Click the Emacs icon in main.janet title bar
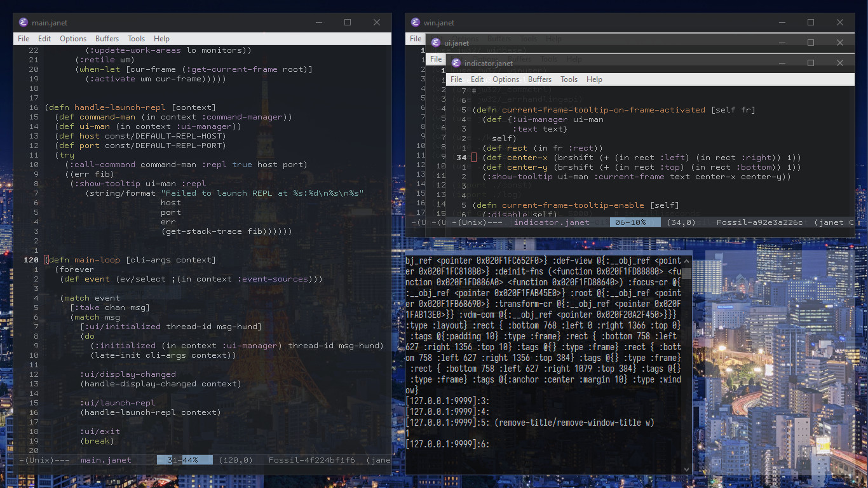This screenshot has width=868, height=488. [x=24, y=22]
